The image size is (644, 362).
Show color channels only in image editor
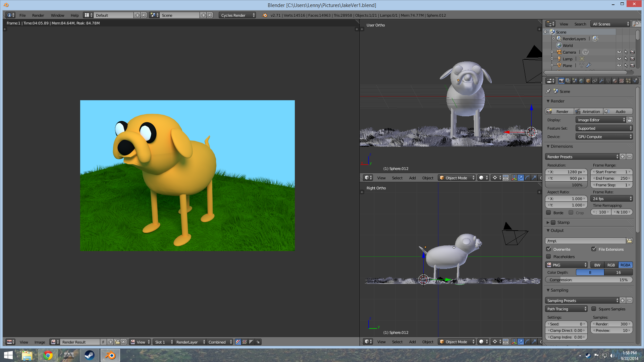245,342
